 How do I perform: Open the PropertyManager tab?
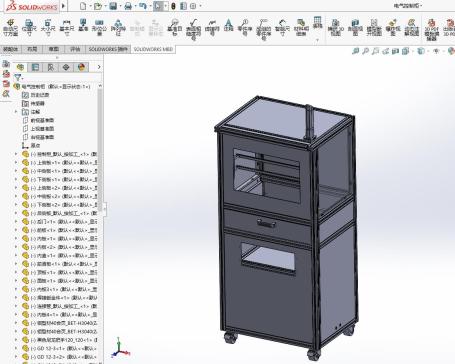click(x=35, y=67)
